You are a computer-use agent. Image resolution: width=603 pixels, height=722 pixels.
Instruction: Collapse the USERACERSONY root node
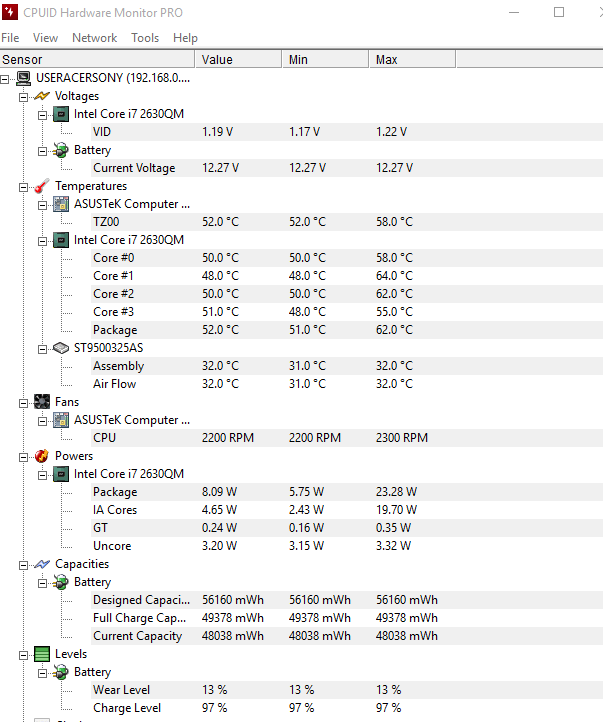tap(5, 79)
